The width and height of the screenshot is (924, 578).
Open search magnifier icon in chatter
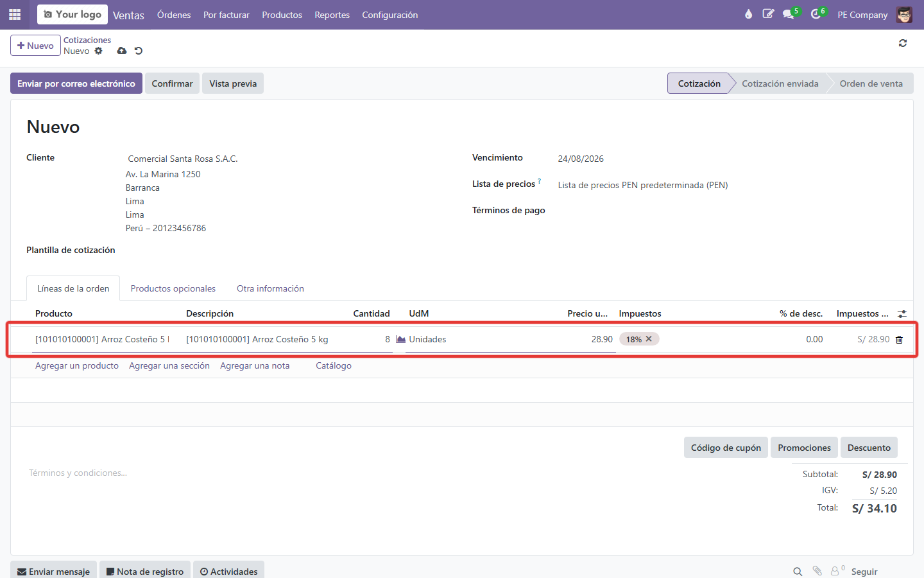coord(798,572)
